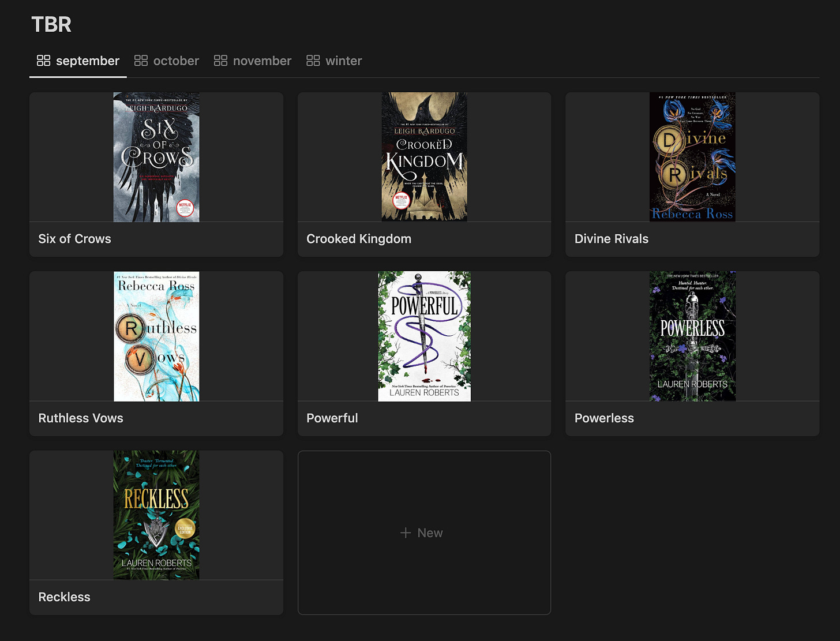The image size is (840, 641).
Task: Open the Divine Rivals cover thumbnail
Action: [x=692, y=157]
